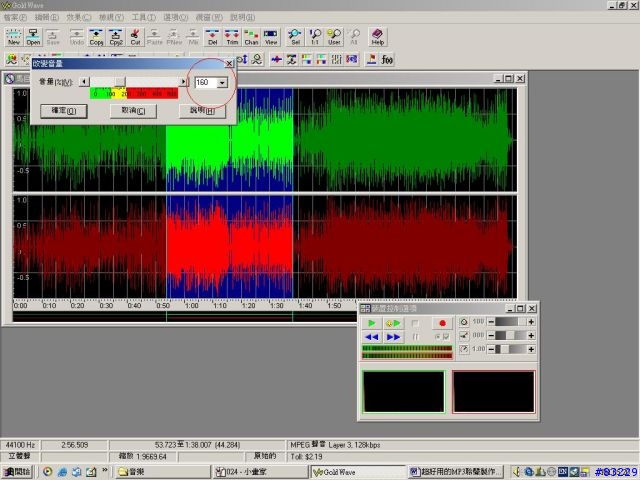Click the blue fast forward button
Image resolution: width=640 pixels, height=480 pixels.
[x=393, y=337]
